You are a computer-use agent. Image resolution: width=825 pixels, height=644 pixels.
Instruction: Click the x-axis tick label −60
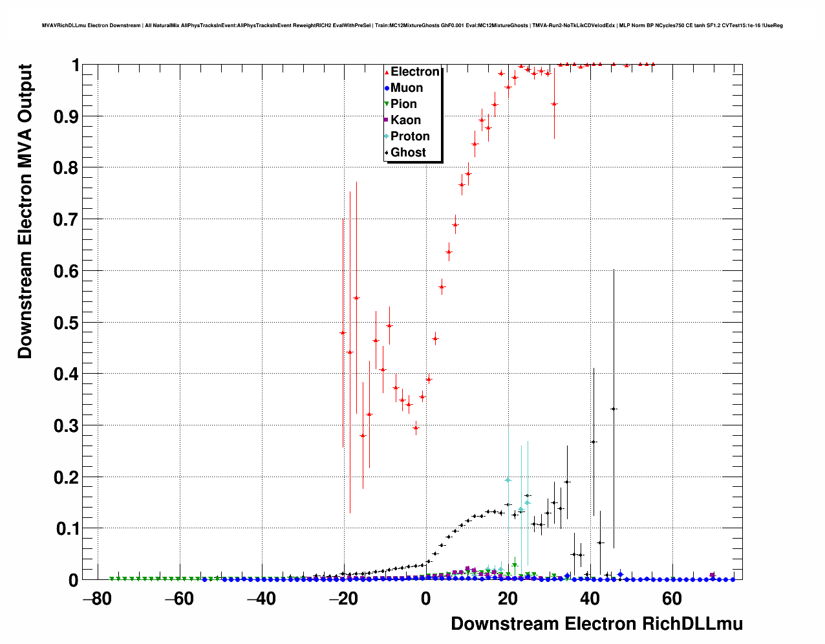179,599
